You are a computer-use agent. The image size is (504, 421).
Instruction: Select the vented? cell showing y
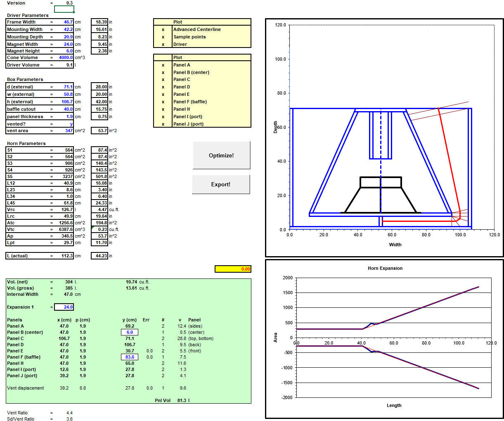coord(64,124)
